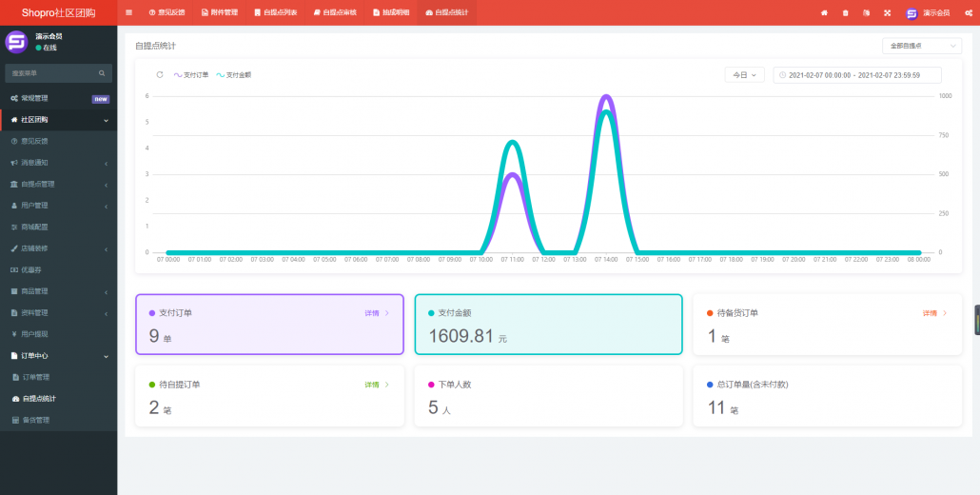Click the trash icon to clear cache
Image resolution: width=980 pixels, height=495 pixels.
845,12
